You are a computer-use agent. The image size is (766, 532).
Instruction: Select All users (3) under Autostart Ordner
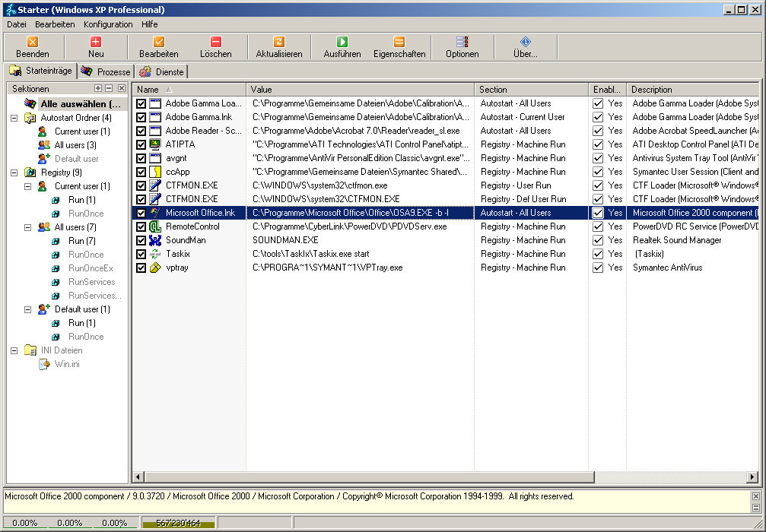[x=75, y=145]
